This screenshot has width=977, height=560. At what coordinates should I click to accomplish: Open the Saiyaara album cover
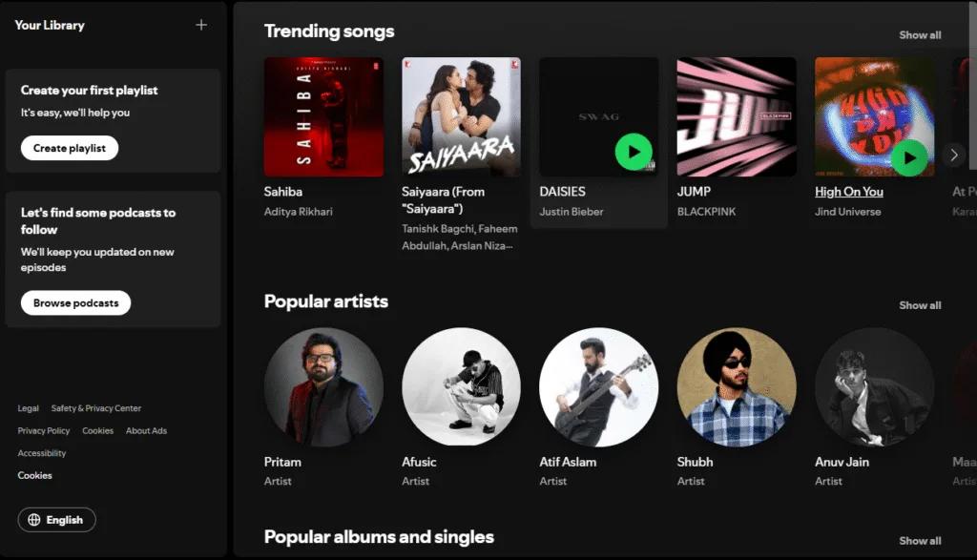[x=461, y=117]
